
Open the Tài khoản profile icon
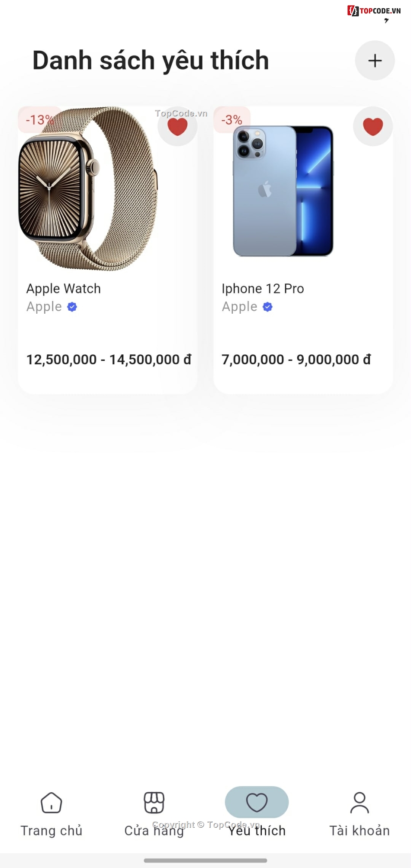(x=360, y=803)
